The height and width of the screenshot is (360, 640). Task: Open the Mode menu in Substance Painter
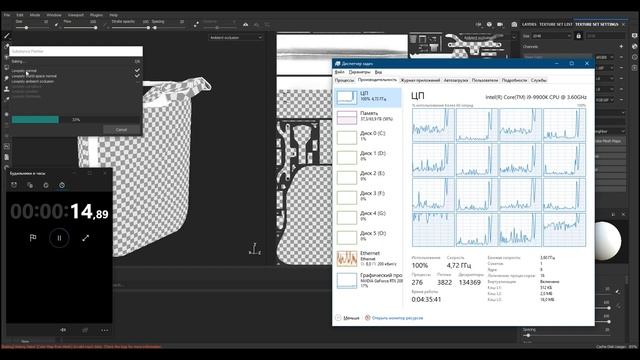point(35,15)
